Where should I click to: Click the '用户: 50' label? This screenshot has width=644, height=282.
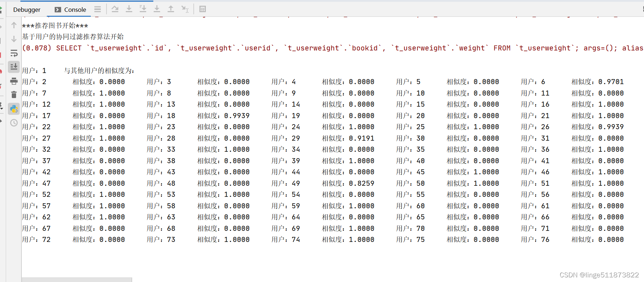pyautogui.click(x=411, y=183)
